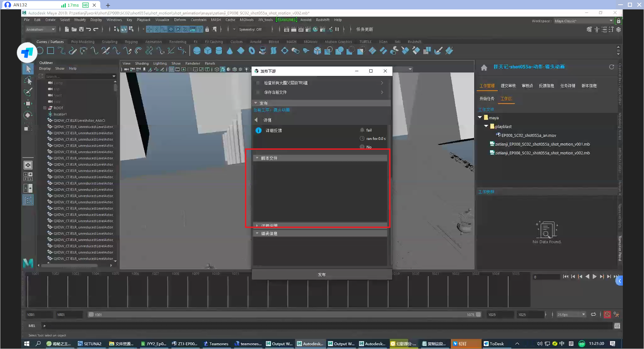The height and width of the screenshot is (349, 644).
Task: Open the 25 fps frame rate dropdown
Action: pos(571,315)
